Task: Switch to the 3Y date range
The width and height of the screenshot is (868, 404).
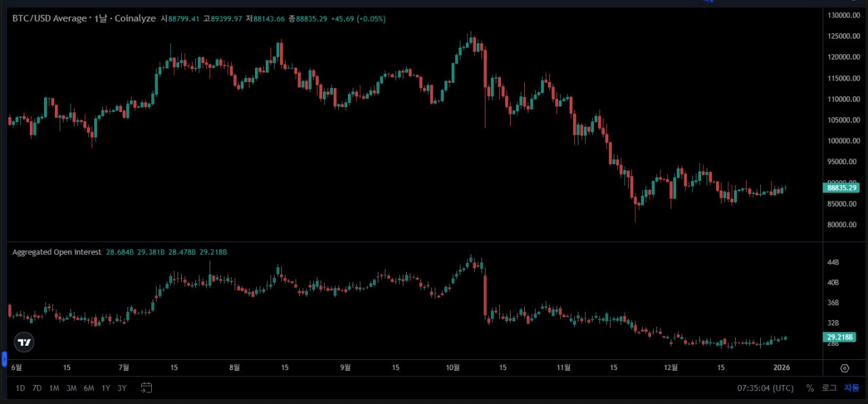Action: [122, 388]
